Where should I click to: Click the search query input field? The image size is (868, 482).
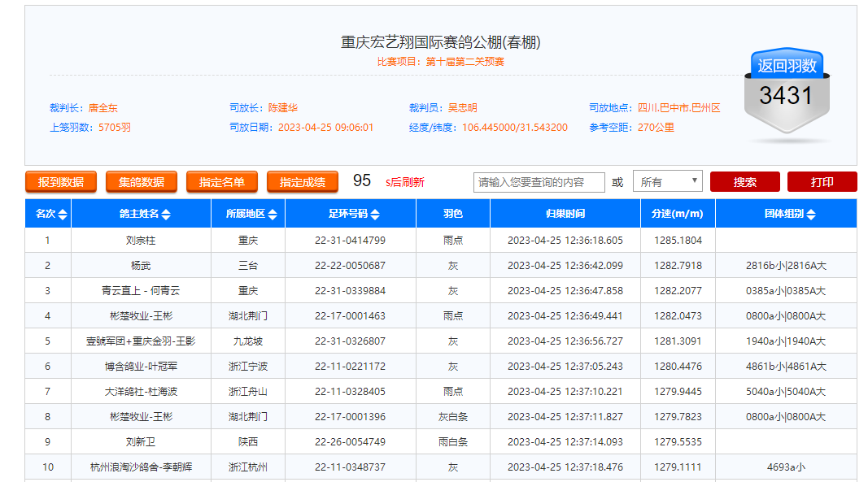click(x=539, y=182)
